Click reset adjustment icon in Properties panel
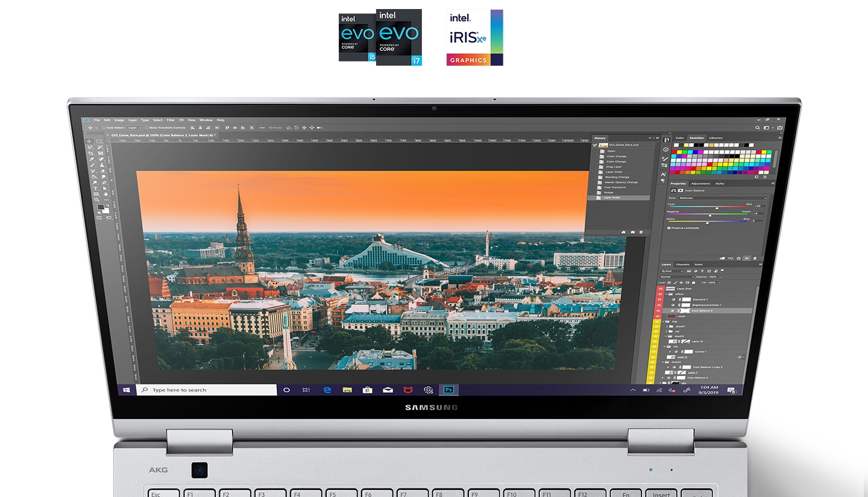The width and height of the screenshot is (868, 497). (x=738, y=258)
